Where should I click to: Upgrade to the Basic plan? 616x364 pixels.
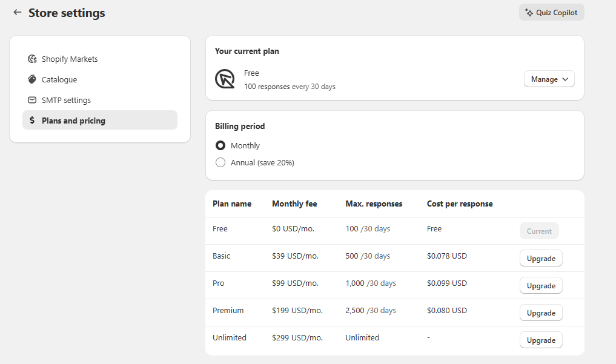[541, 259]
